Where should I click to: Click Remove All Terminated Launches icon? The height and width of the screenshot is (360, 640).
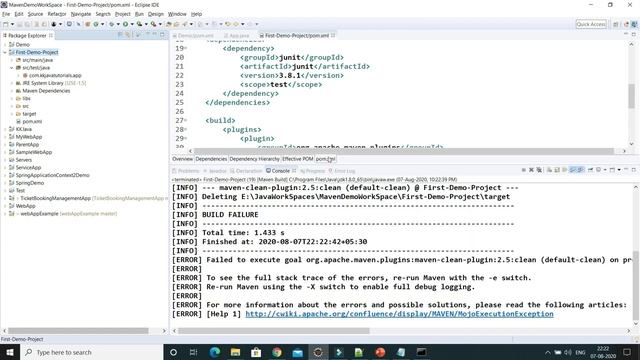(539, 170)
